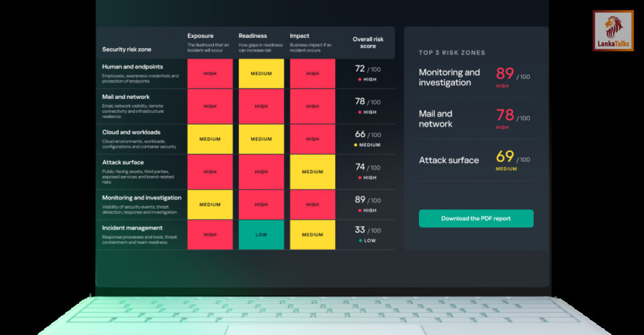Select MEDIUM Impact cell for Attack surface
This screenshot has width=644, height=335.
(x=313, y=172)
